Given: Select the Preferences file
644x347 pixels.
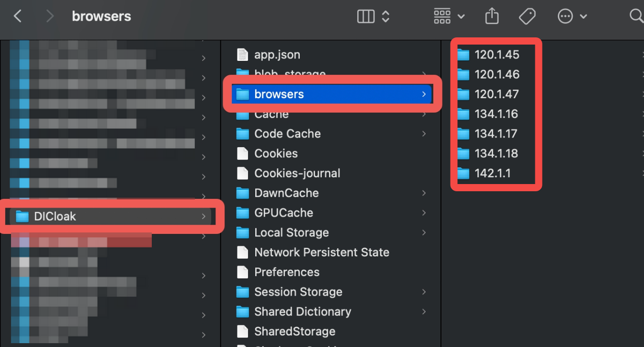Looking at the screenshot, I should [x=286, y=272].
